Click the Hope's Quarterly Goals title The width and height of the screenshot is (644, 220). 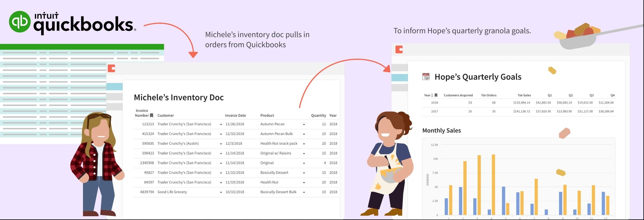478,77
